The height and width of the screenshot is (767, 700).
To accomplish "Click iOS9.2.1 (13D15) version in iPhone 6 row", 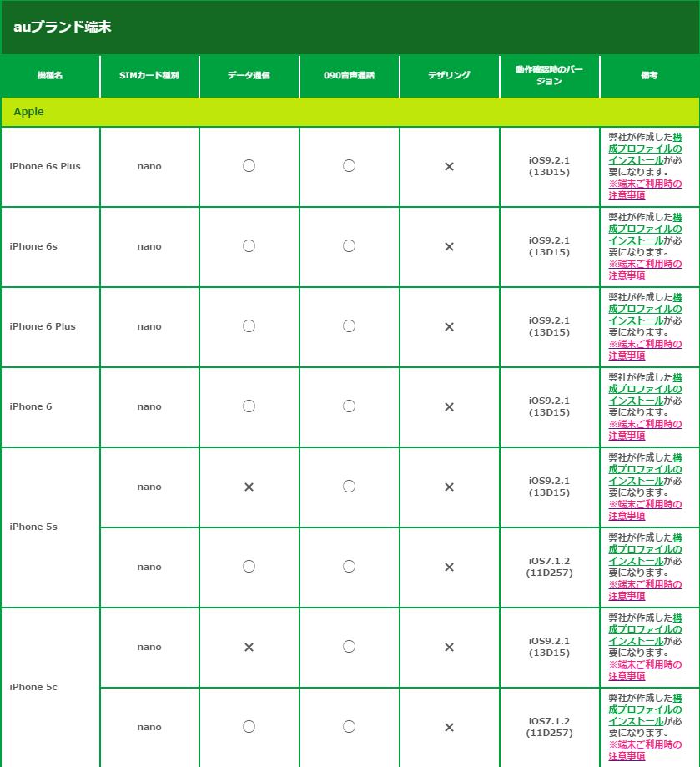I will pyautogui.click(x=550, y=407).
